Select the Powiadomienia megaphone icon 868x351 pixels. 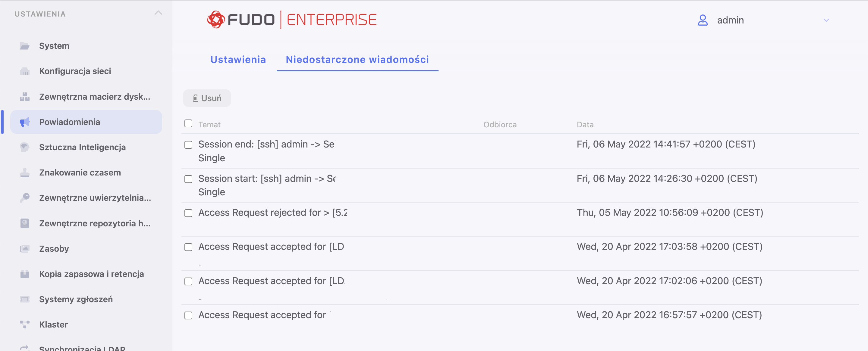coord(25,122)
